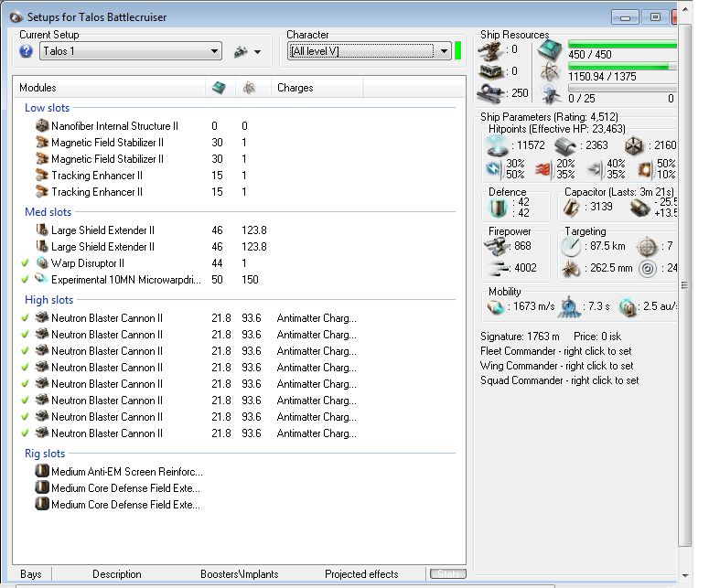The width and height of the screenshot is (709, 588).
Task: Click the capacitor capacity icon showing 3139
Action: pos(571,208)
